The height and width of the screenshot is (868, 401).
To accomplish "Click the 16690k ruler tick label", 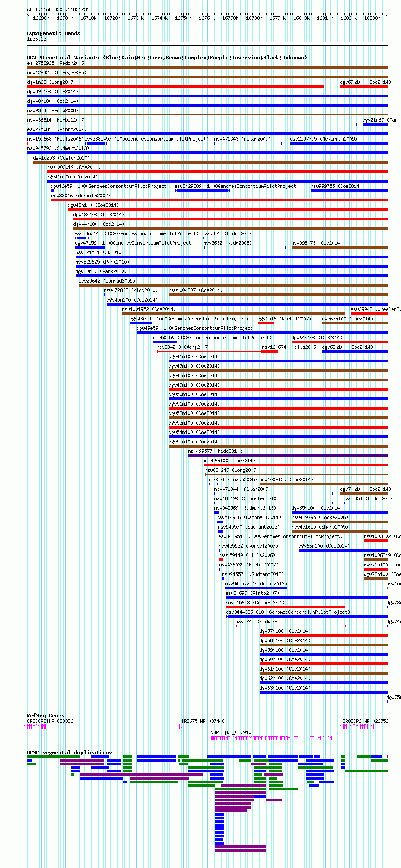I will 41,18.
